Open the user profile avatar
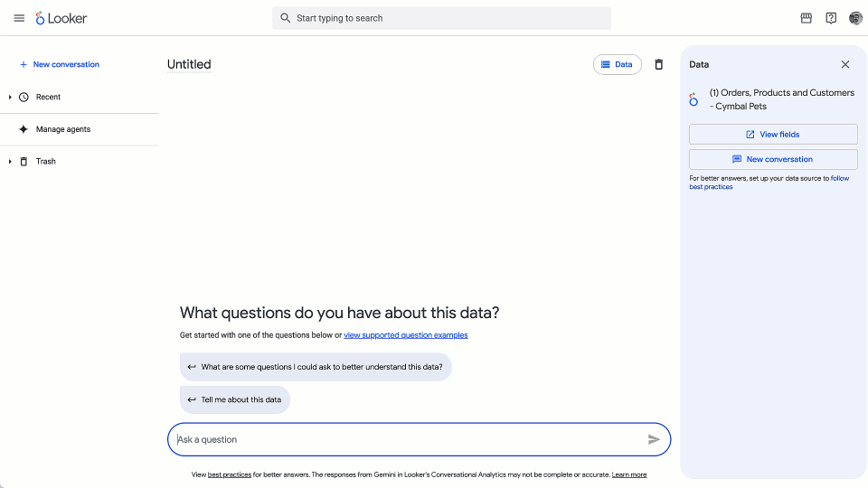 click(x=855, y=18)
